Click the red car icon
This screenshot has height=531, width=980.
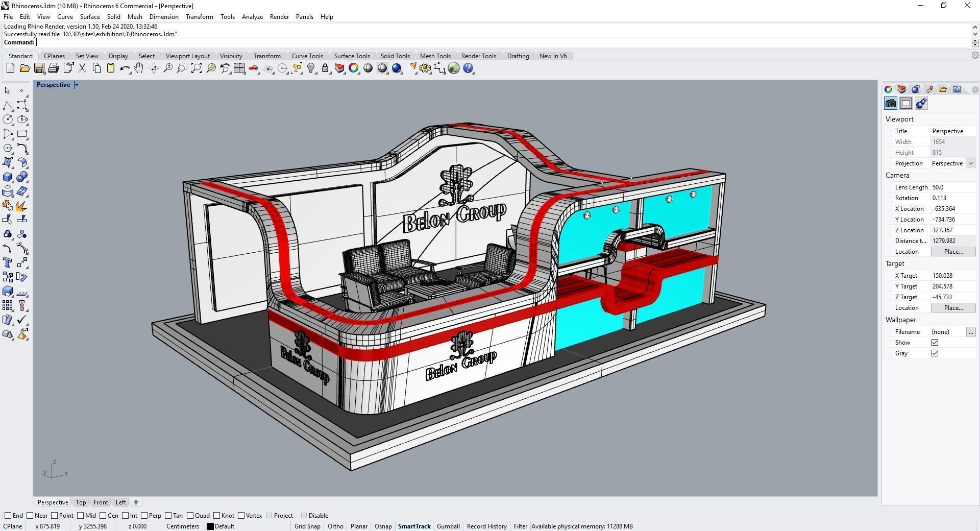coord(254,68)
